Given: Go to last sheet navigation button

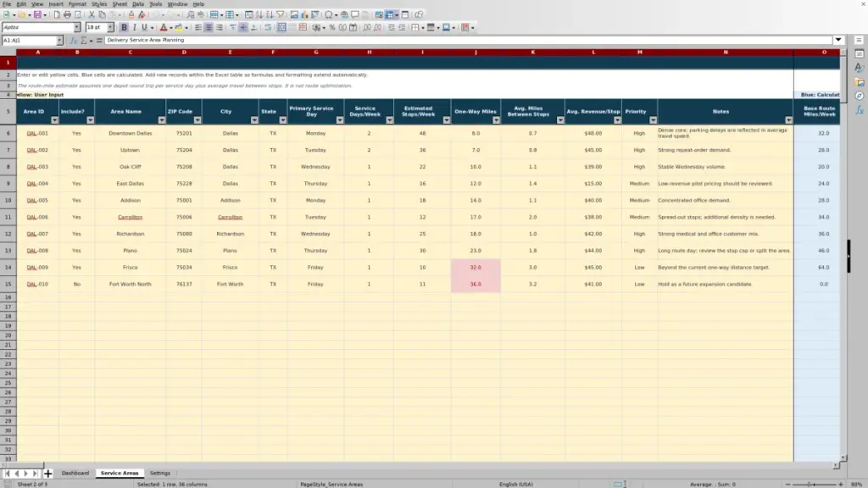Looking at the screenshot, I should (35, 474).
